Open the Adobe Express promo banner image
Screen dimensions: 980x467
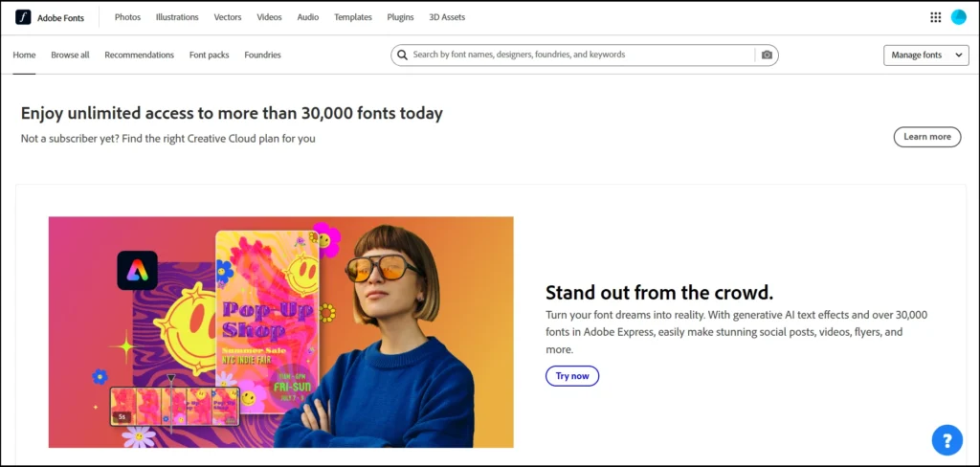280,332
